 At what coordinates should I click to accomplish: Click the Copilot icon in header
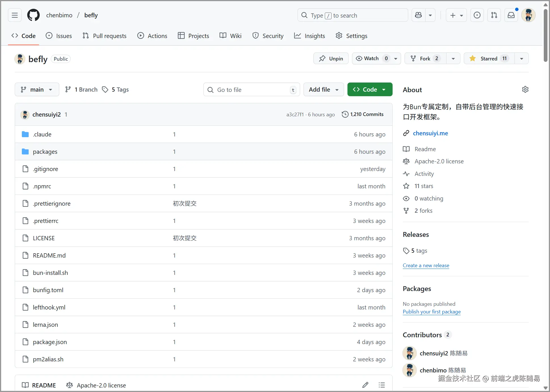[x=418, y=15]
